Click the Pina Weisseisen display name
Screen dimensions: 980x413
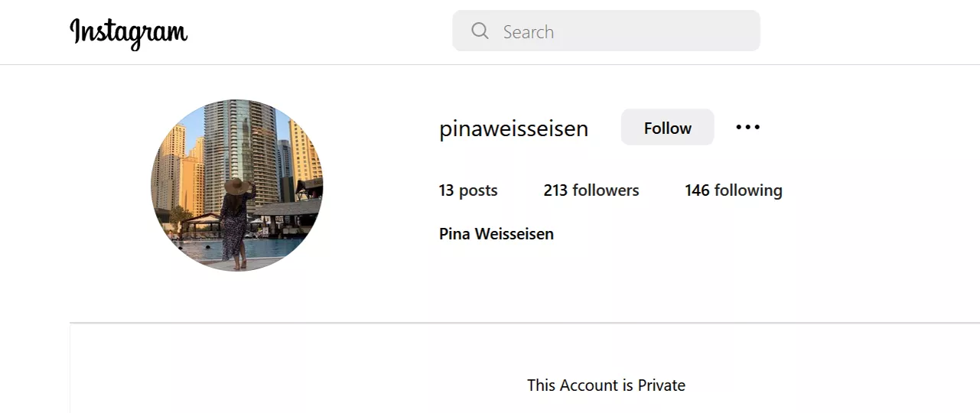click(496, 234)
